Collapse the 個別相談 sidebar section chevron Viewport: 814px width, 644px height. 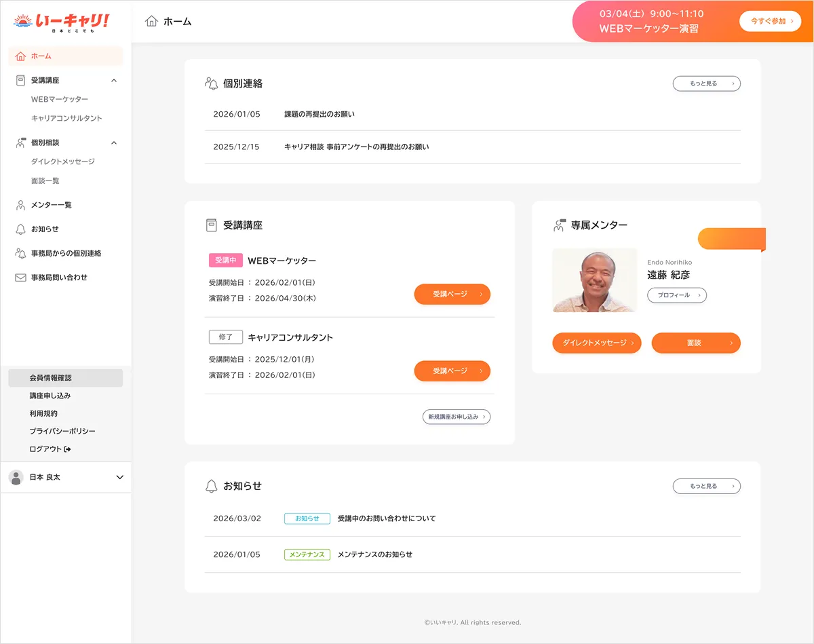114,143
